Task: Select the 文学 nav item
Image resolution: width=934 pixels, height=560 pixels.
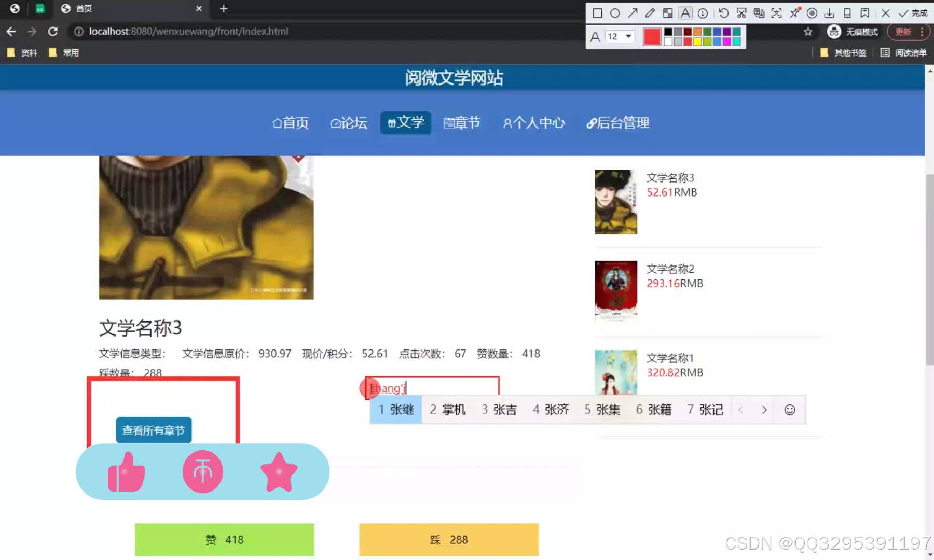Action: coord(406,123)
